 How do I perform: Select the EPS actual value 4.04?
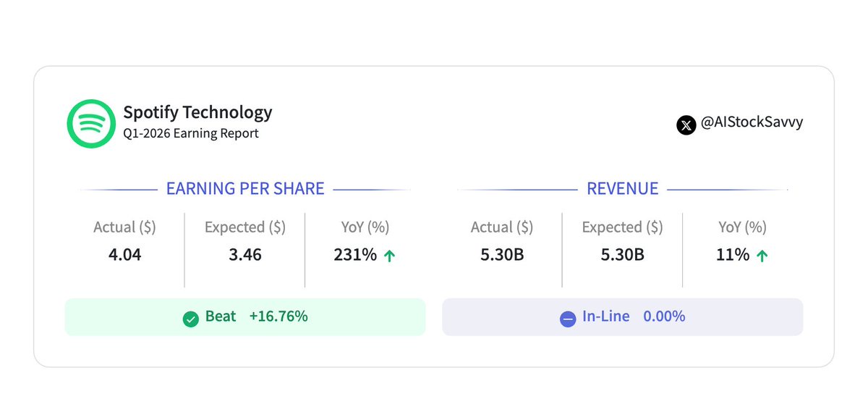click(x=124, y=255)
